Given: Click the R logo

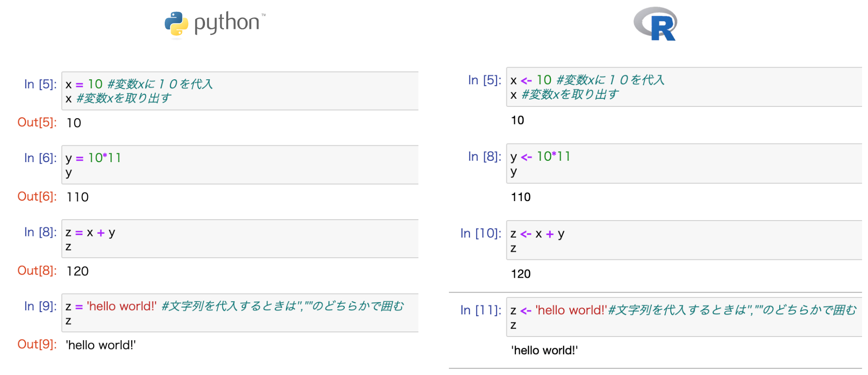Looking at the screenshot, I should [655, 24].
